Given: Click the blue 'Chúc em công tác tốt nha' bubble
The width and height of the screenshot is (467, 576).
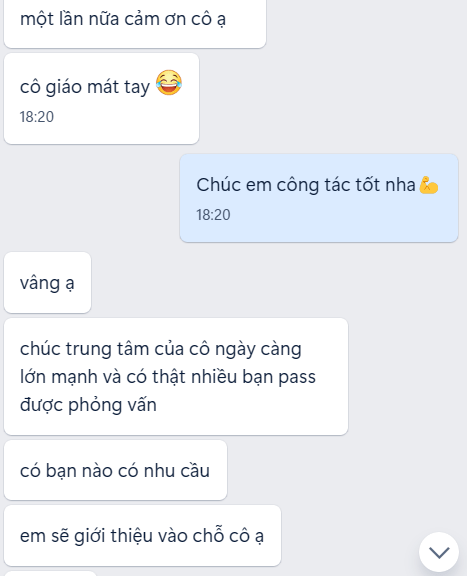Looking at the screenshot, I should (319, 198).
